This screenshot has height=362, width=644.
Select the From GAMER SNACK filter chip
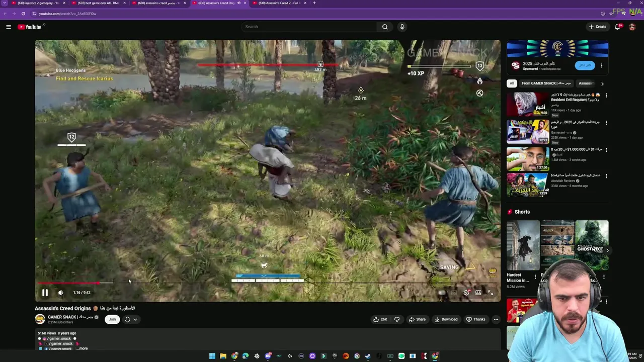(546, 83)
